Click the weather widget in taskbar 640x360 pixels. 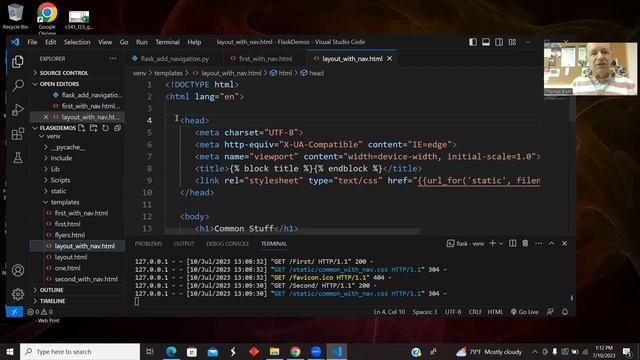click(x=489, y=351)
